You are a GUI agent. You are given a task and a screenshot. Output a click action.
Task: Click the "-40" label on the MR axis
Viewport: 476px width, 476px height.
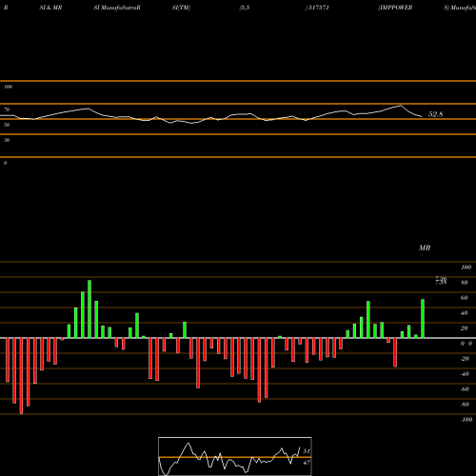pos(465,374)
